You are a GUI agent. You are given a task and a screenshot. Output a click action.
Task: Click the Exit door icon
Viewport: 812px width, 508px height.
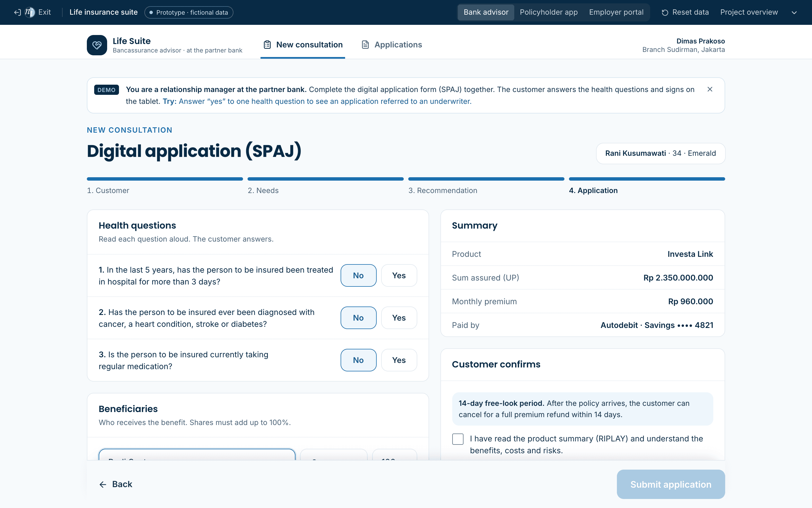17,12
